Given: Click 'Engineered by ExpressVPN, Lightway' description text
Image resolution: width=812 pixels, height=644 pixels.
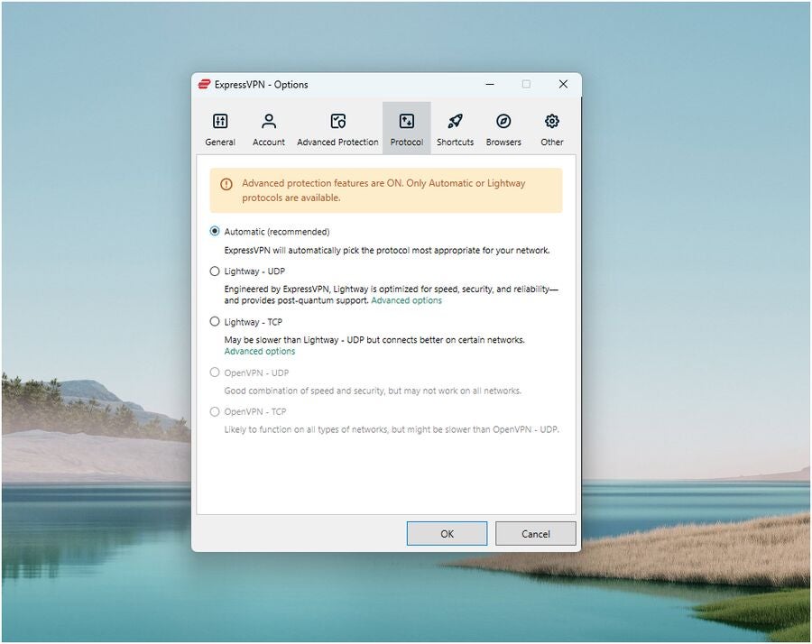Looking at the screenshot, I should [x=391, y=295].
